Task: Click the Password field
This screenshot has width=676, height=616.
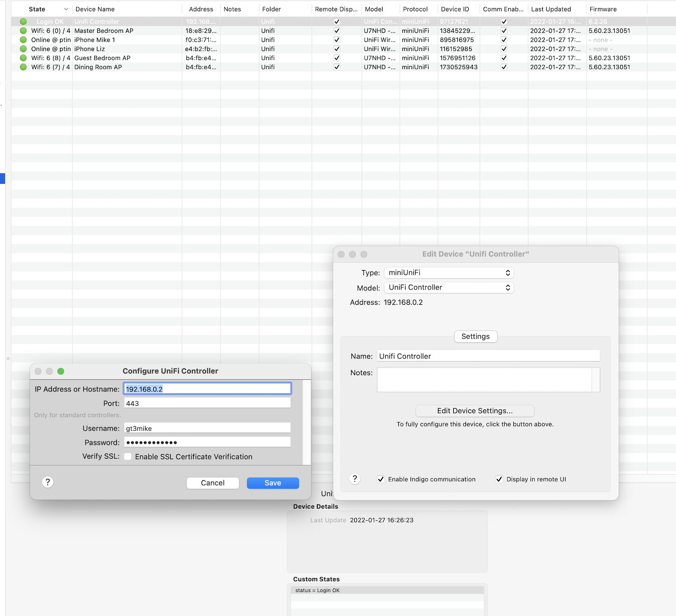Action: [207, 442]
